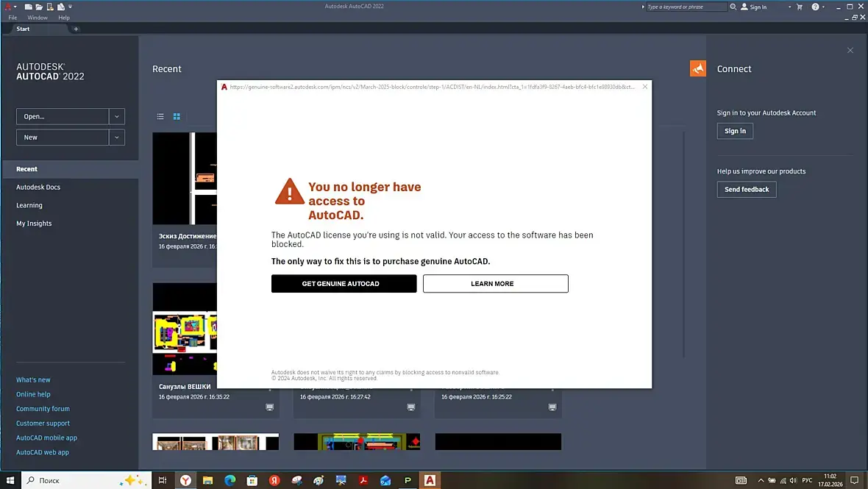Open Microsoft Store from the taskbar
Image resolution: width=868 pixels, height=489 pixels.
[252, 480]
